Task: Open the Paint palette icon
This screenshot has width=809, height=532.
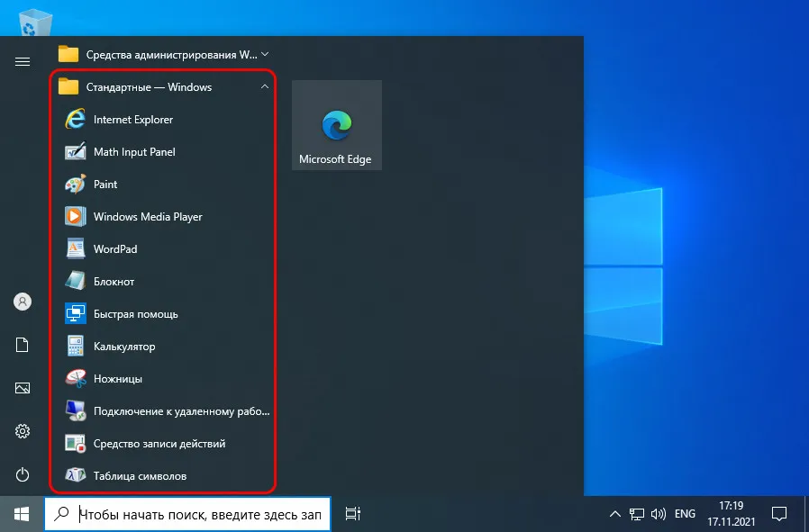Action: (x=76, y=184)
